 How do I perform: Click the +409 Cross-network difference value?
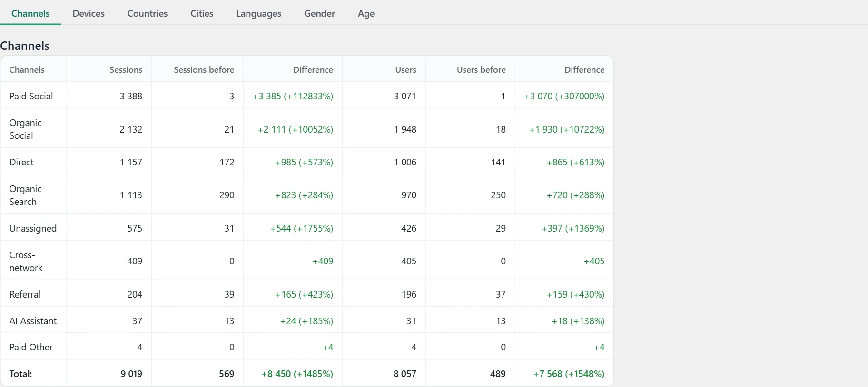pyautogui.click(x=323, y=261)
